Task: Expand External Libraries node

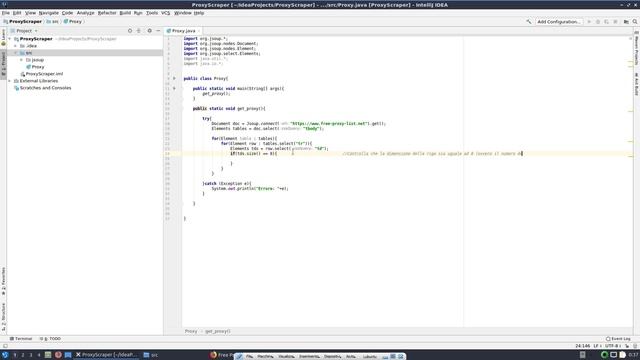Action: 10,81
